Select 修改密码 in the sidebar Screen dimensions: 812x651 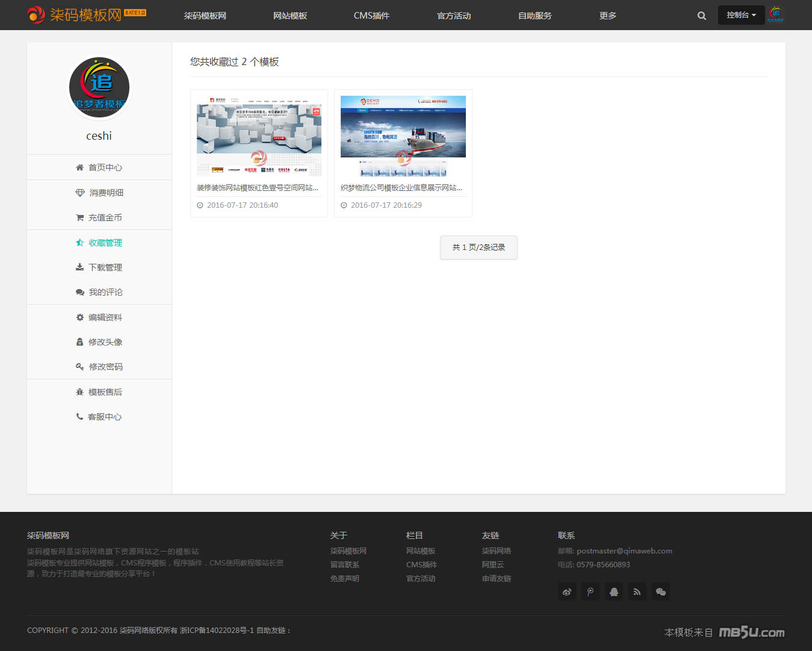click(x=99, y=367)
